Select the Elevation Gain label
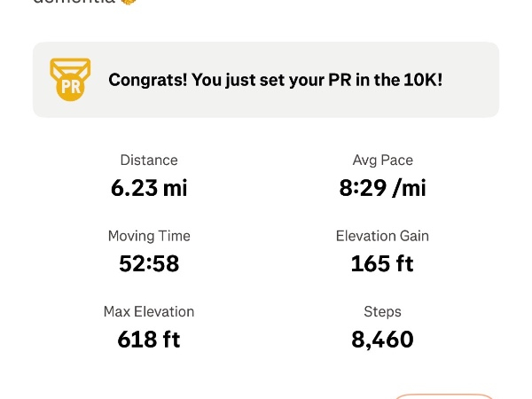 point(382,237)
